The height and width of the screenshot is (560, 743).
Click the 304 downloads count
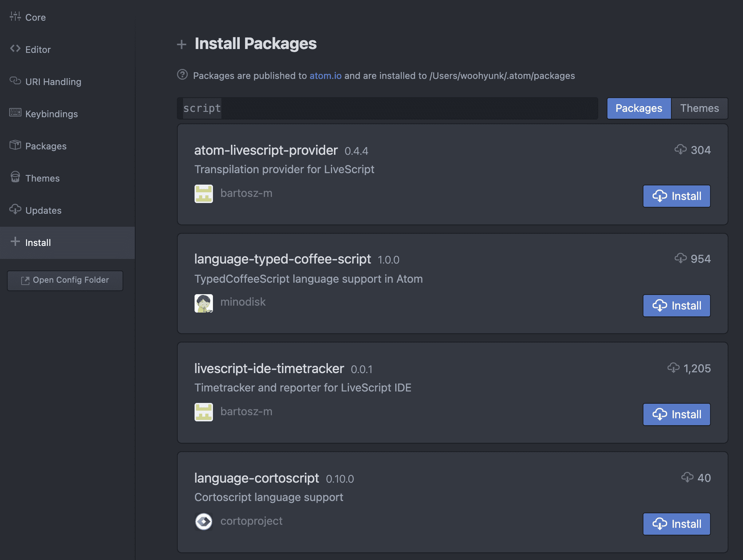click(x=700, y=150)
